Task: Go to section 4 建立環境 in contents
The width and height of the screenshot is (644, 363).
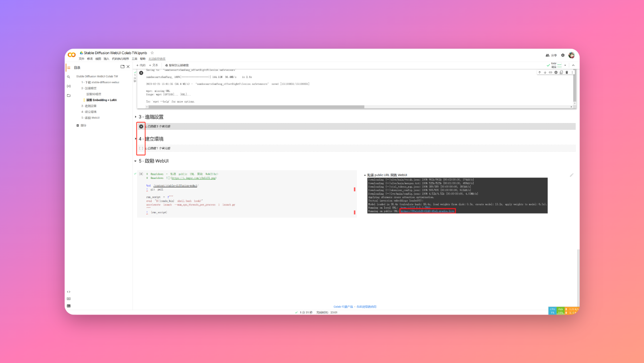Action: click(89, 112)
